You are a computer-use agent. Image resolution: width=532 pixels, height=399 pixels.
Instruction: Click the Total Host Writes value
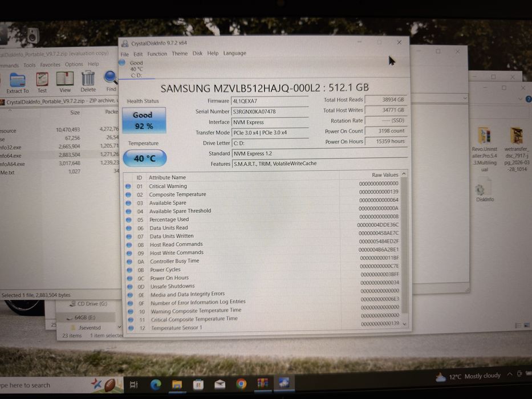point(386,110)
